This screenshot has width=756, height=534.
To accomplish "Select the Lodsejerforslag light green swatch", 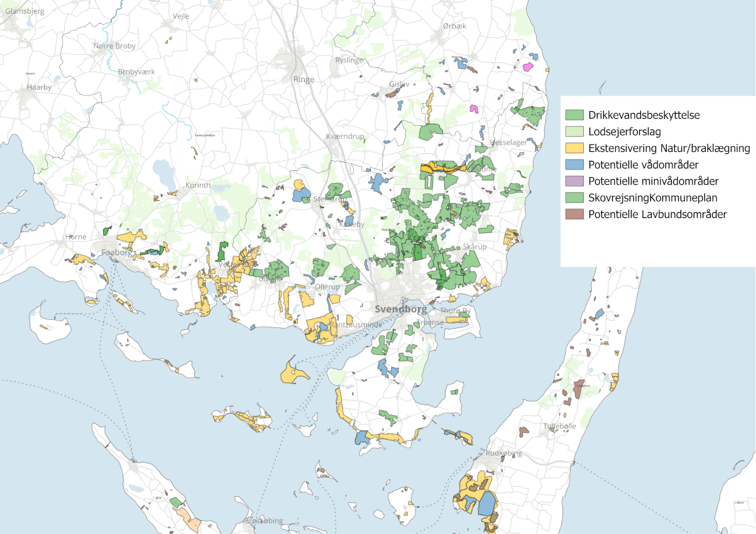I will (x=575, y=132).
